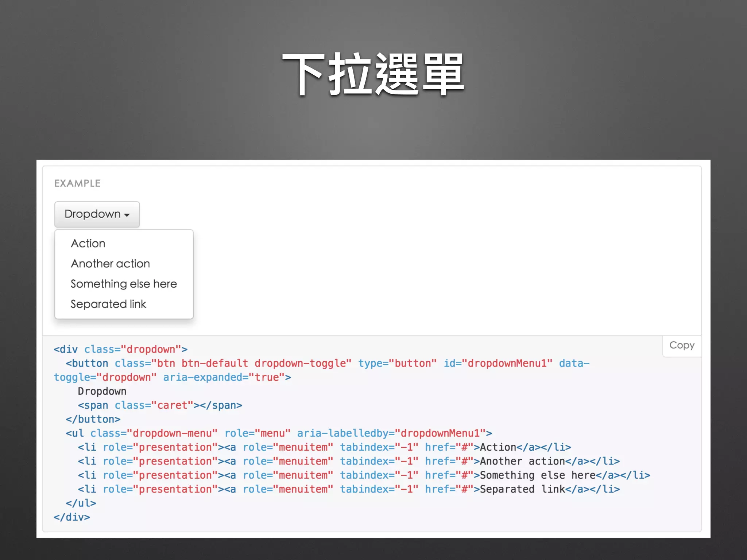Click the Separated link menu entry
Image resolution: width=747 pixels, height=560 pixels.
point(108,304)
